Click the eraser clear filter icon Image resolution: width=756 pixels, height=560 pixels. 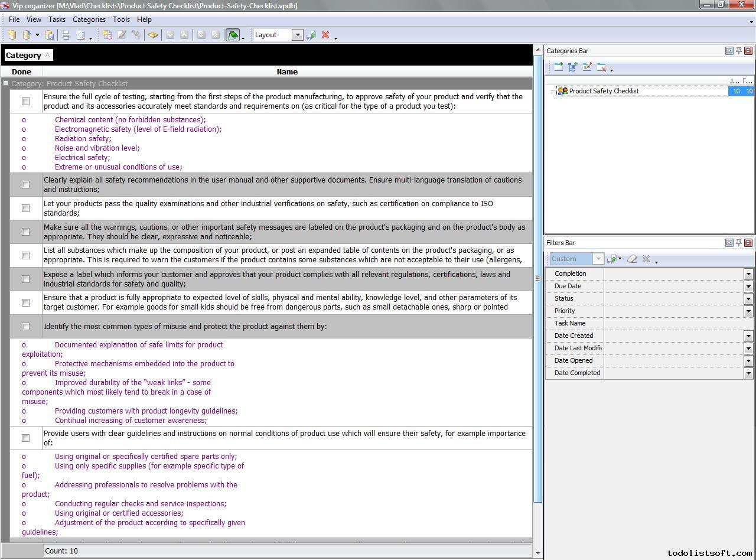(x=632, y=259)
